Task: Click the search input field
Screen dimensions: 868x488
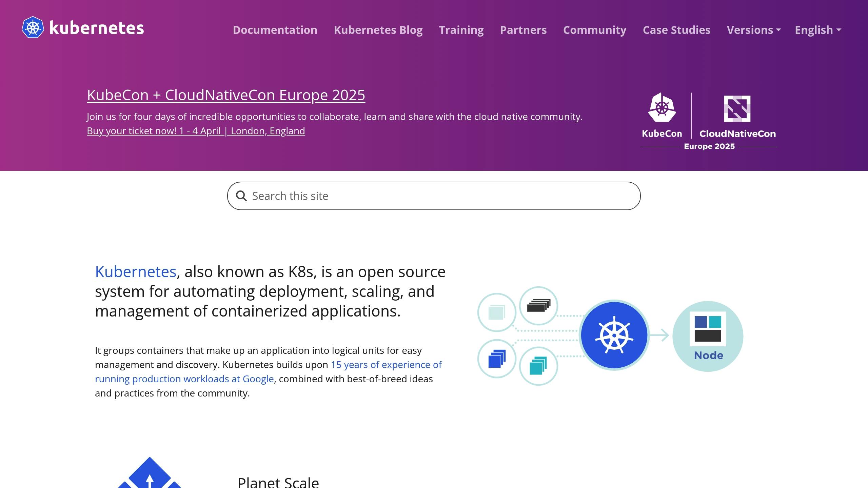Action: 434,196
